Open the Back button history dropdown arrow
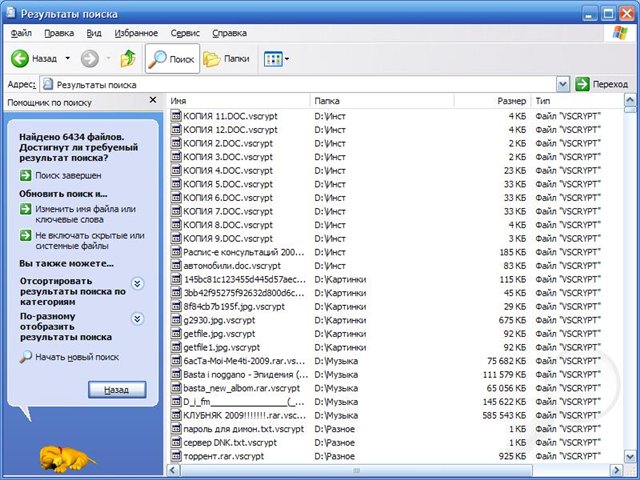This screenshot has height=480, width=640. pyautogui.click(x=68, y=59)
